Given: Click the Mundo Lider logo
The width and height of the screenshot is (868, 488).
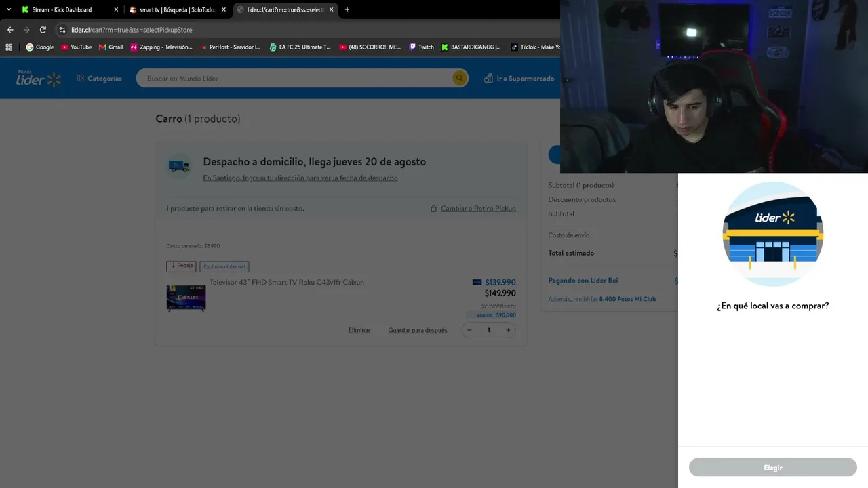Looking at the screenshot, I should [39, 78].
